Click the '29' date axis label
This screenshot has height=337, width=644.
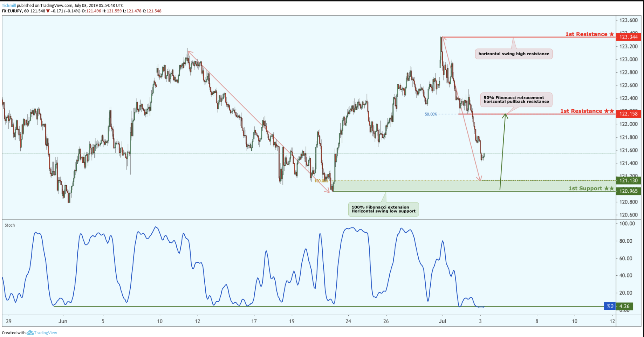pyautogui.click(x=9, y=321)
